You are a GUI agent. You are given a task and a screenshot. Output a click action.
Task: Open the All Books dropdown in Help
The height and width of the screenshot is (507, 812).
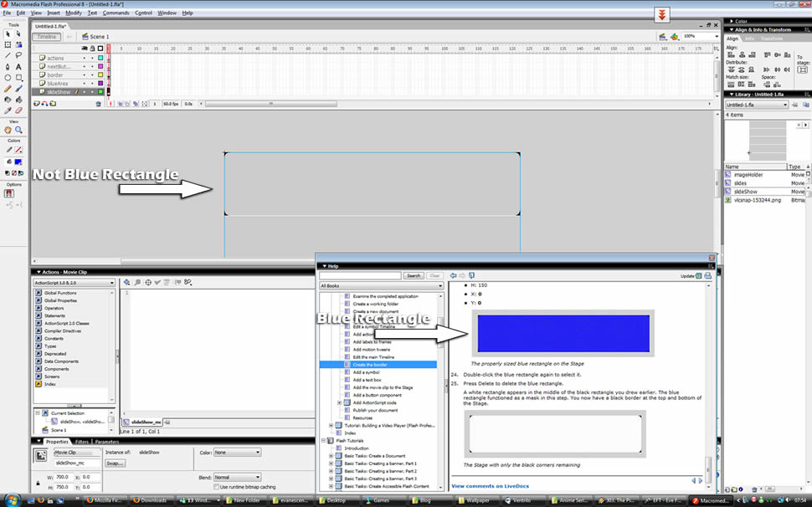click(x=381, y=285)
